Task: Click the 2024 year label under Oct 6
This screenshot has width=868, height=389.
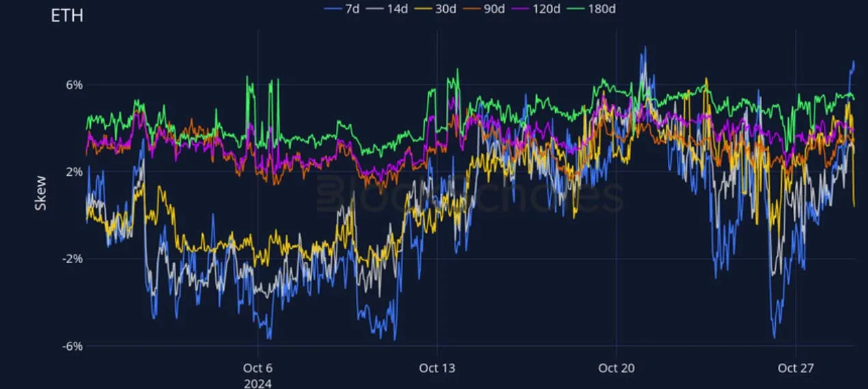Action: pos(257,383)
